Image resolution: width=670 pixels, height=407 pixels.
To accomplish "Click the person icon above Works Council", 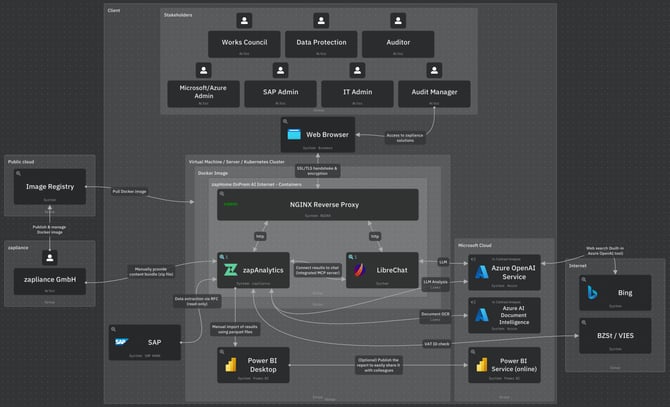I will pos(244,20).
